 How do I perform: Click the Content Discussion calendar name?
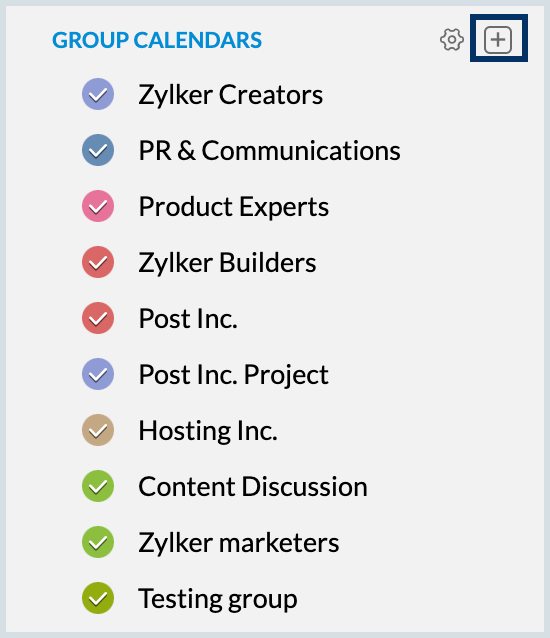253,486
